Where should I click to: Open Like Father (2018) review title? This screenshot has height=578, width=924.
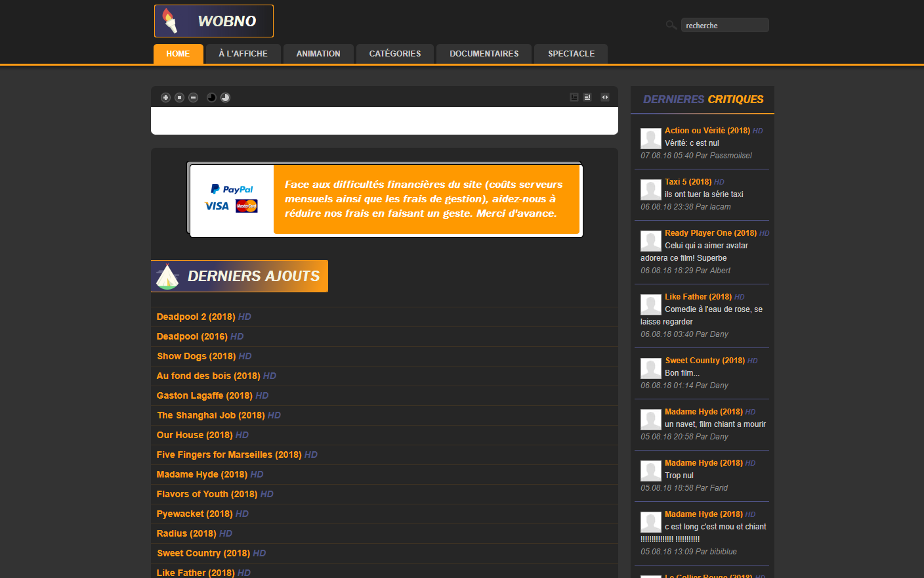698,297
